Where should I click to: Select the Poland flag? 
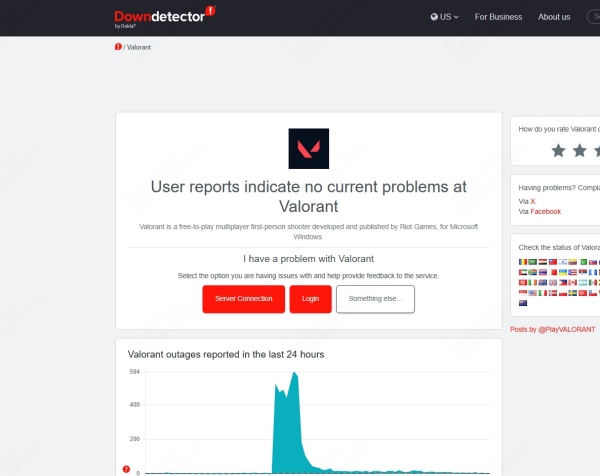point(563,293)
